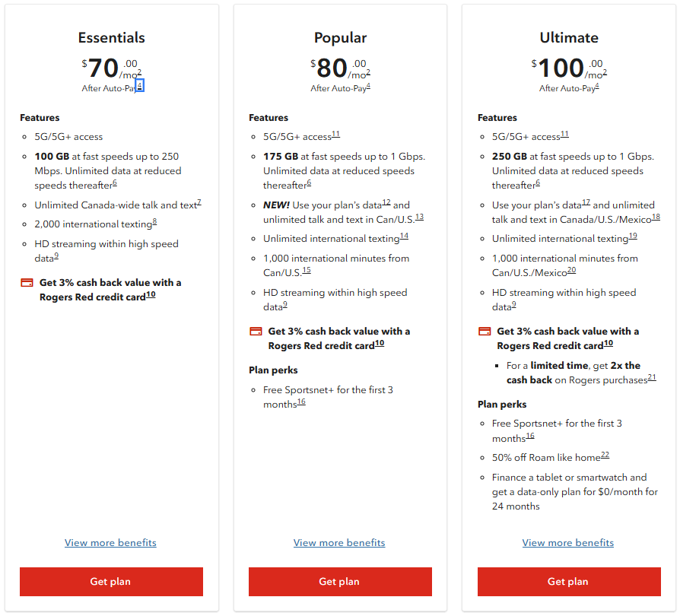Open footnote 4 beside Essentials After Auto-Pay

pyautogui.click(x=140, y=85)
